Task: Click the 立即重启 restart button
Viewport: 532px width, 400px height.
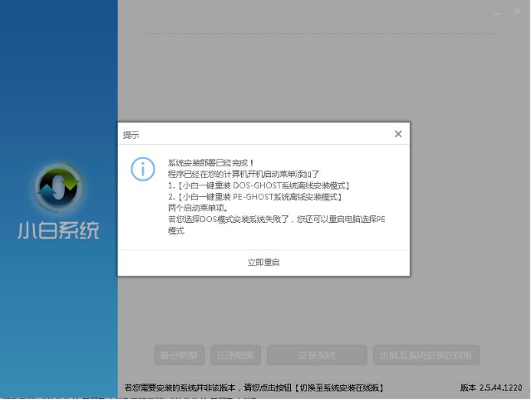Action: [x=264, y=263]
